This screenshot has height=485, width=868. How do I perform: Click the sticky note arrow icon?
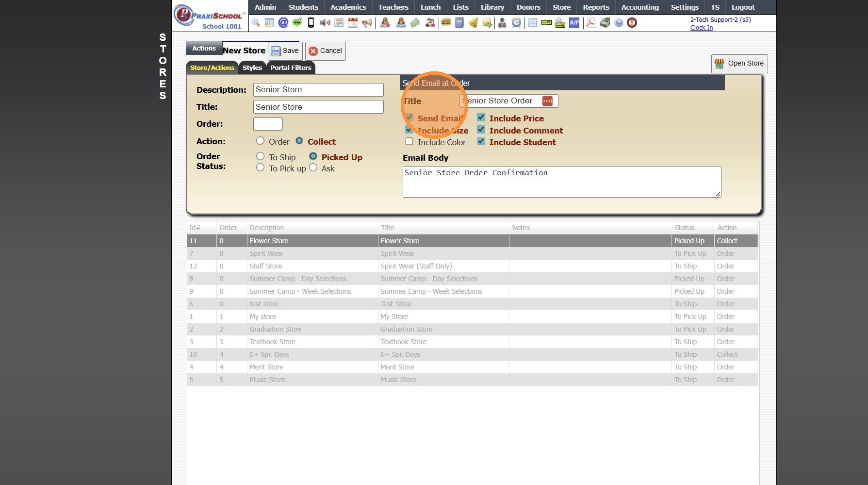pos(487,23)
